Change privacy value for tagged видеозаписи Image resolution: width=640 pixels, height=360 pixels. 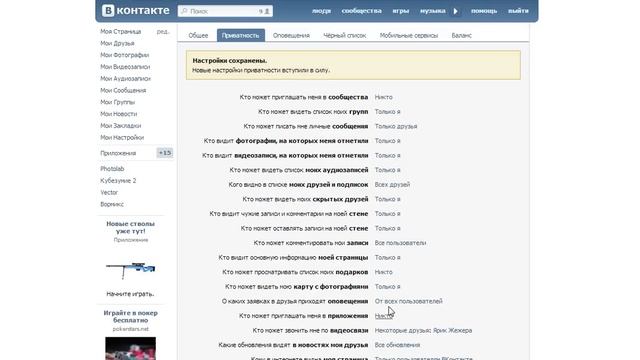pos(387,156)
